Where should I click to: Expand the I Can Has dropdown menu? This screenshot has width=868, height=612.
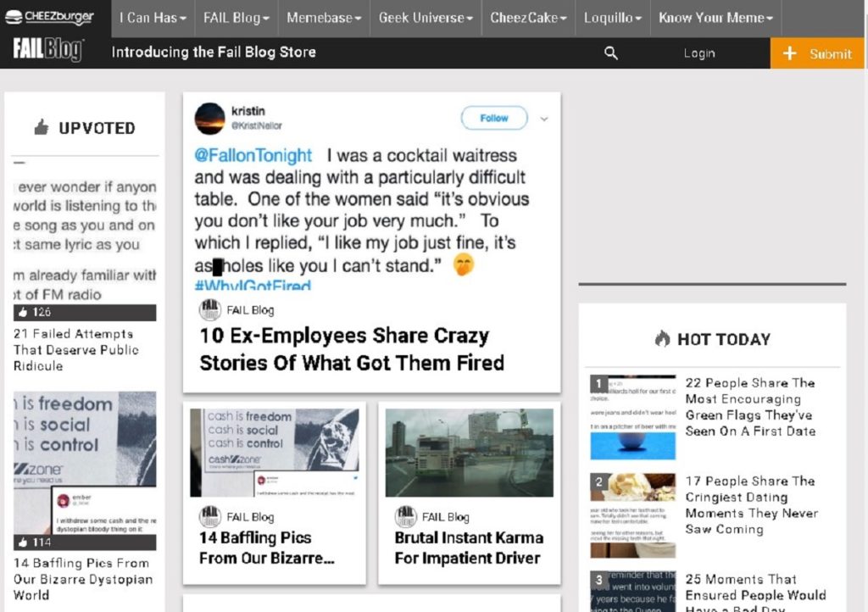click(152, 18)
